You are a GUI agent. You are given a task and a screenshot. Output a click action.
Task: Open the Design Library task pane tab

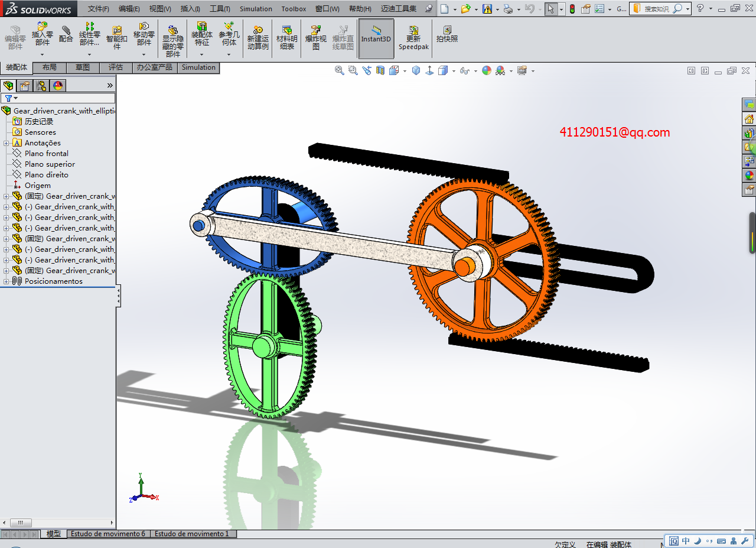[749, 132]
